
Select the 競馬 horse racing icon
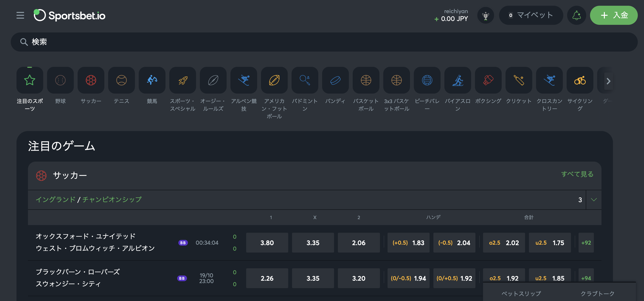pyautogui.click(x=152, y=80)
